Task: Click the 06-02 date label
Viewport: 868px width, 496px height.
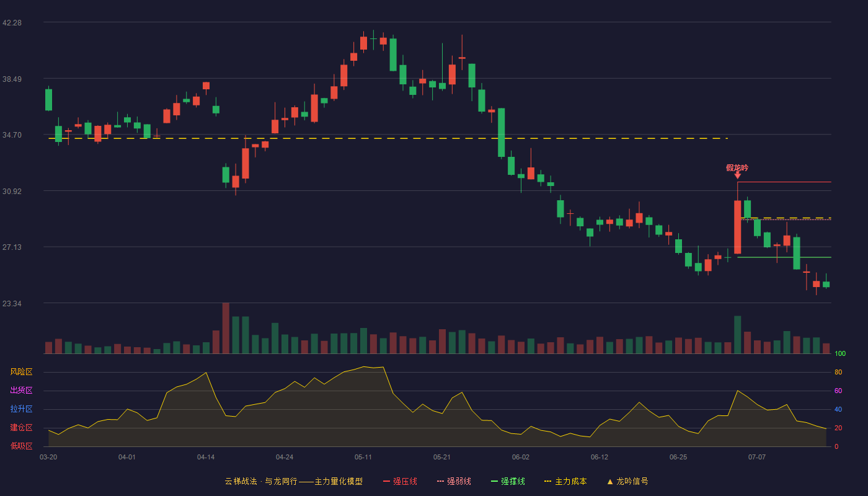Action: (x=521, y=457)
